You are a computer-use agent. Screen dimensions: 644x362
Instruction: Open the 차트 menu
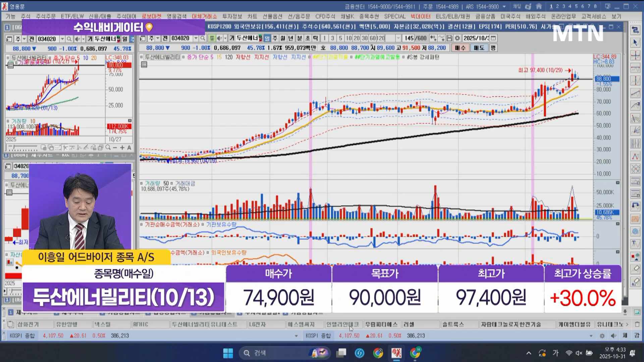click(x=252, y=16)
